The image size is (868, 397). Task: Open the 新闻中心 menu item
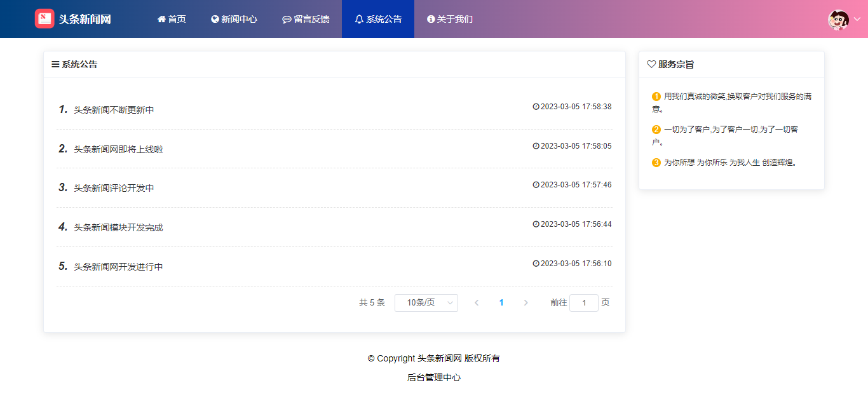234,19
